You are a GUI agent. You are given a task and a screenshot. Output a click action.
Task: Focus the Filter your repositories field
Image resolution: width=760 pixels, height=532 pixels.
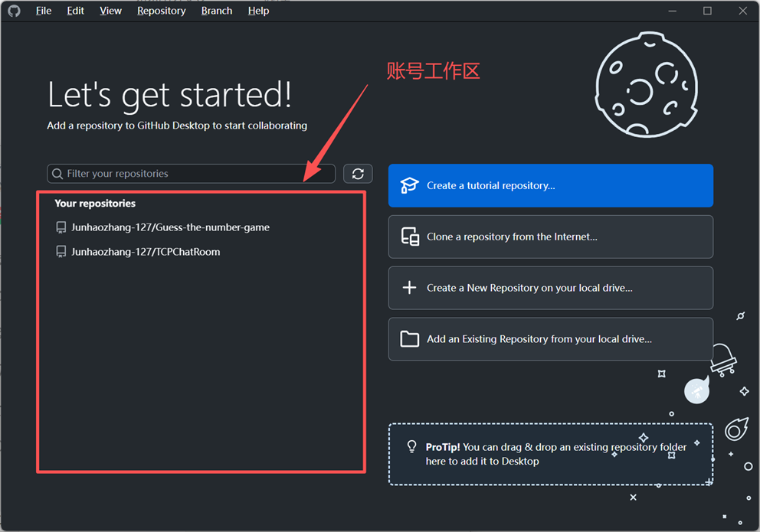pos(191,174)
